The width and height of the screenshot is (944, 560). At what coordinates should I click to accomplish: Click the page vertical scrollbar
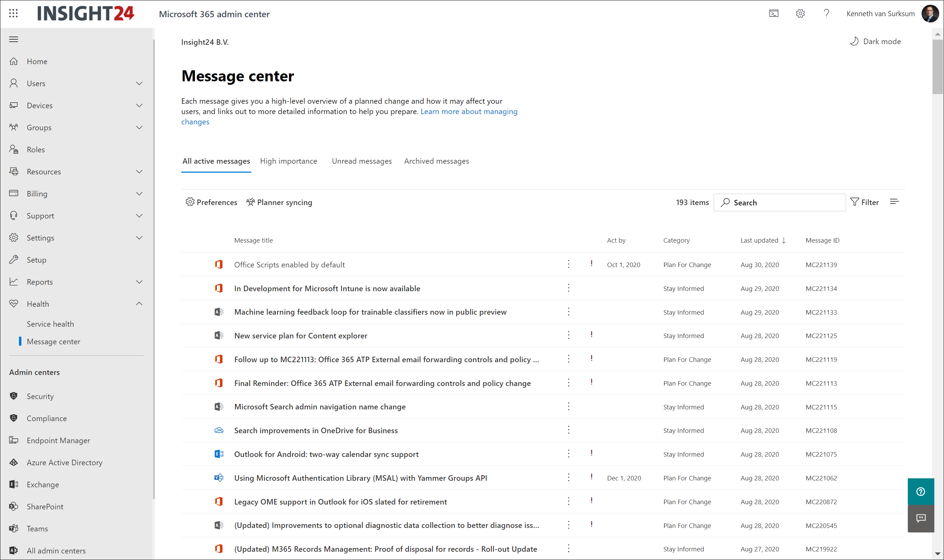[x=937, y=67]
